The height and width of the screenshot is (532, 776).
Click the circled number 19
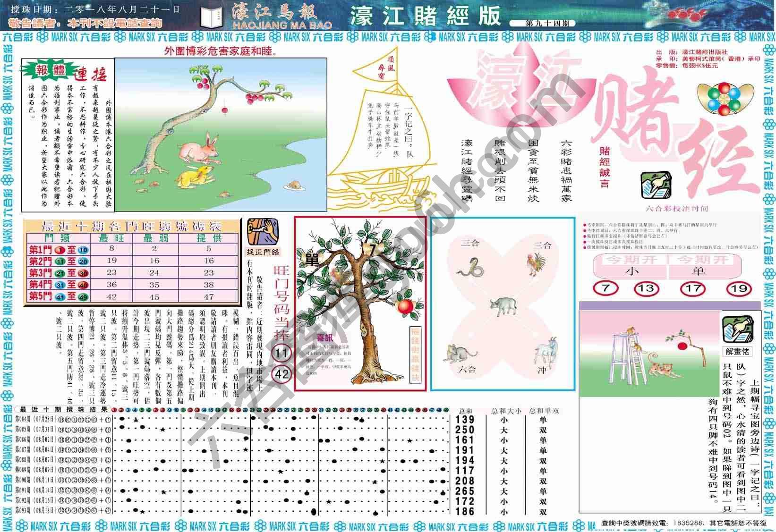[x=739, y=288]
